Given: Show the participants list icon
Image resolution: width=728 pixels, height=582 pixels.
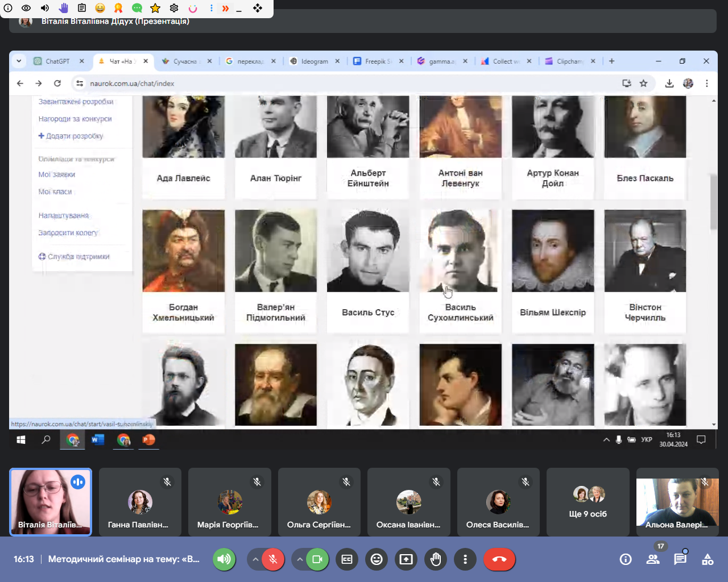Looking at the screenshot, I should tap(653, 559).
